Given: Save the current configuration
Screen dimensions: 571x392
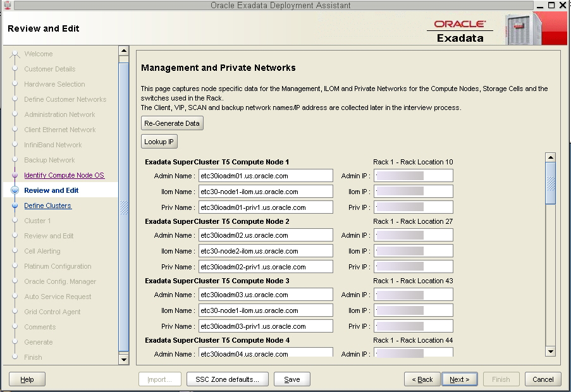Looking at the screenshot, I should (x=292, y=379).
